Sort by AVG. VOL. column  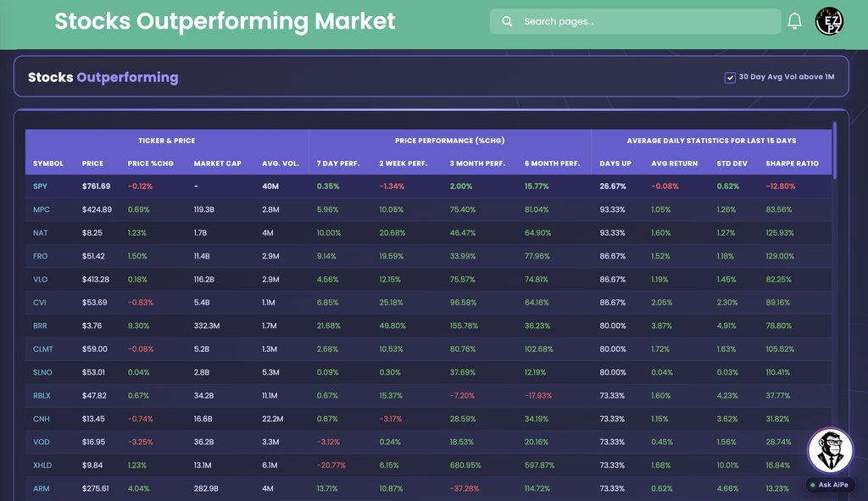280,164
